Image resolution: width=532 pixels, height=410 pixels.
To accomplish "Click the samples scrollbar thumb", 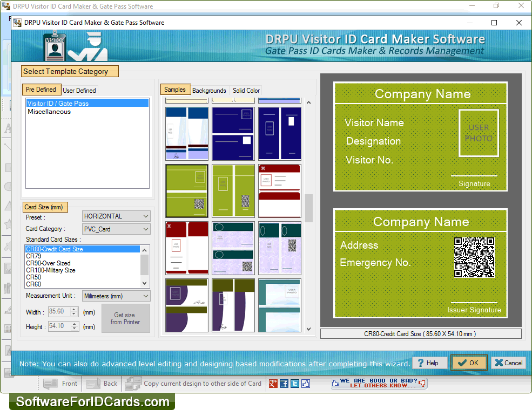I will coord(308,208).
